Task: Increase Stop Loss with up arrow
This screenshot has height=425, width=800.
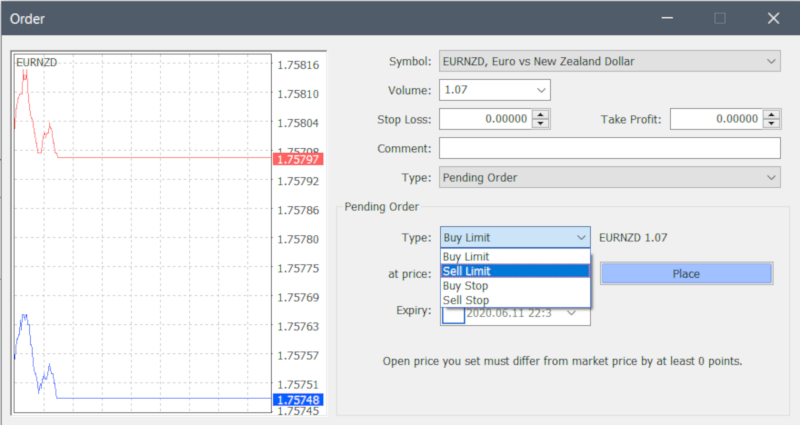Action: 541,115
